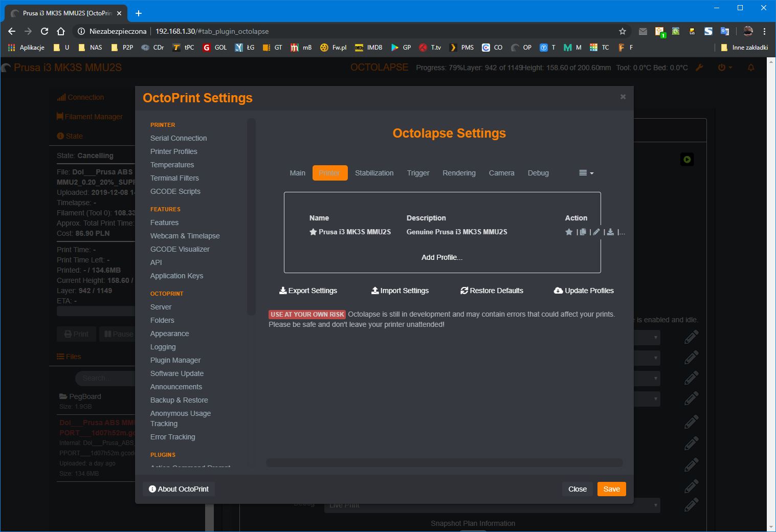
Task: Open the Google Translate extension icon
Action: 725,31
